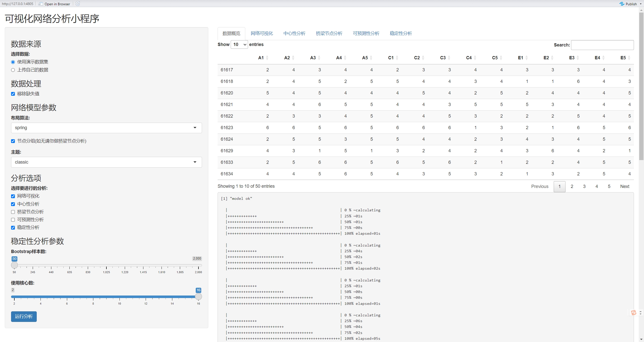The width and height of the screenshot is (644, 342).
Task: Enable the 桥梁节点分析 checkbox
Action: tap(13, 212)
